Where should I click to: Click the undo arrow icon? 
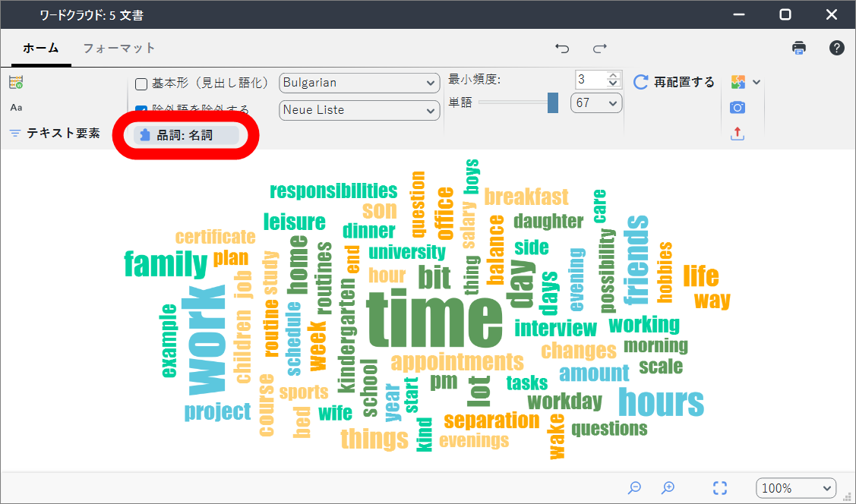click(562, 49)
